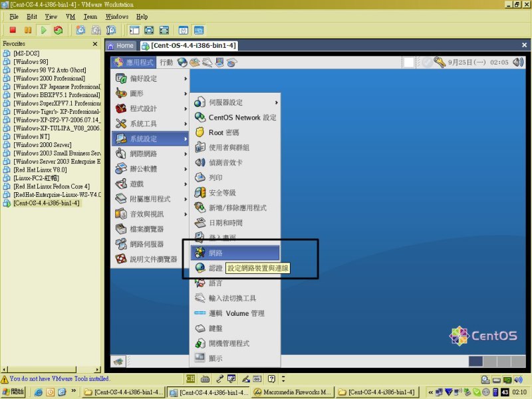Expand the 程式設計 Programming submenu

(x=151, y=108)
